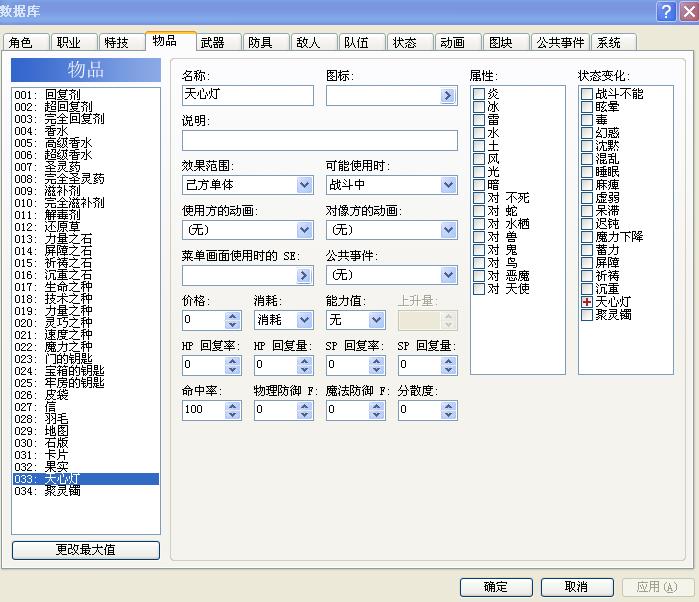This screenshot has width=699, height=602.
Task: Check the 炎 attribute checkbox
Action: point(479,94)
